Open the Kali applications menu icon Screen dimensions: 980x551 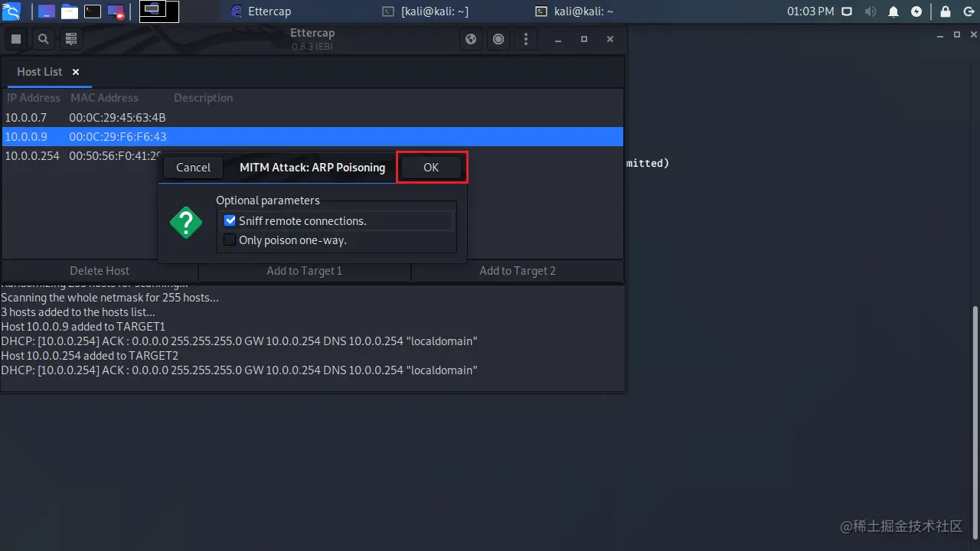[11, 11]
